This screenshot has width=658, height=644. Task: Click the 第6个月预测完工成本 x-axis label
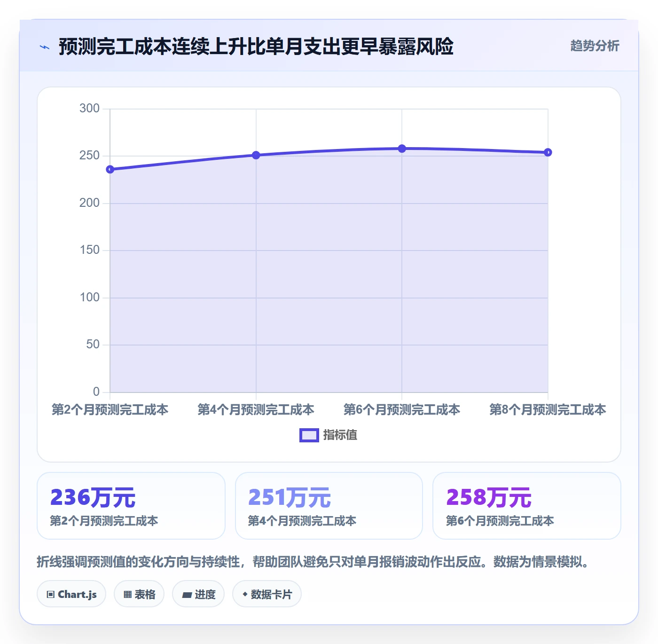[x=402, y=409]
